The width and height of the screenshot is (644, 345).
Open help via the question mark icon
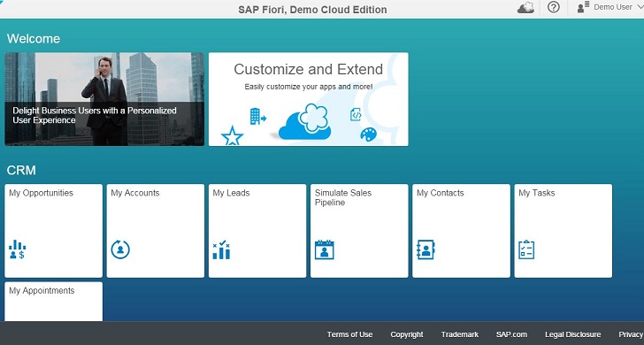(x=554, y=7)
